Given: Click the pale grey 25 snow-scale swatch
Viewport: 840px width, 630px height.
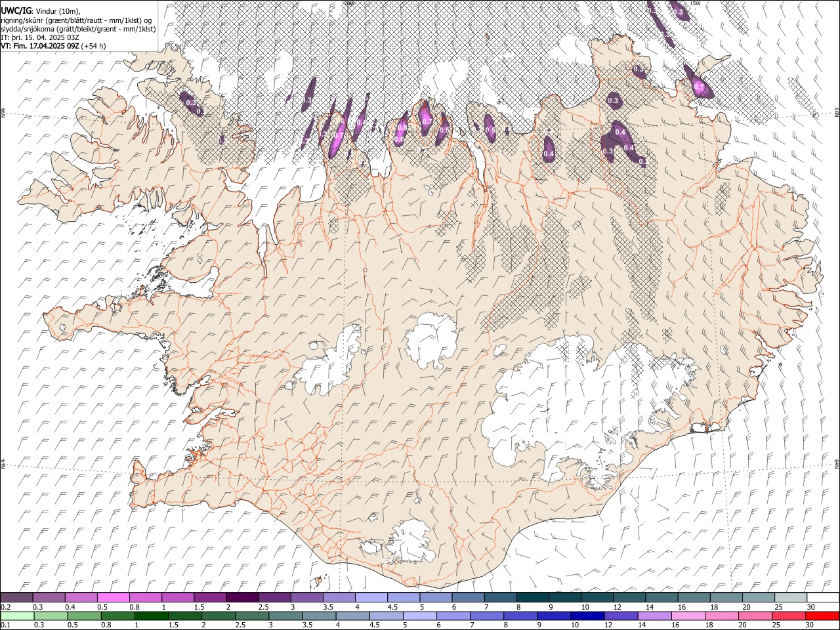Looking at the screenshot, I should click(790, 597).
